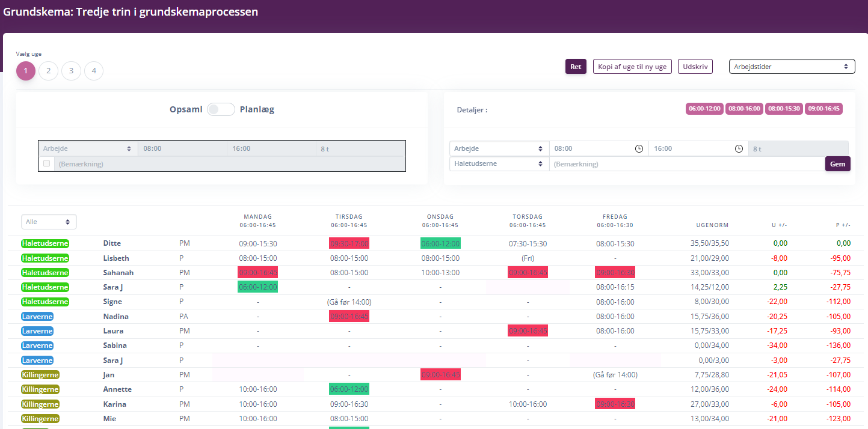Click Karina's Torsdag cell 10:00-16:00

(528, 404)
